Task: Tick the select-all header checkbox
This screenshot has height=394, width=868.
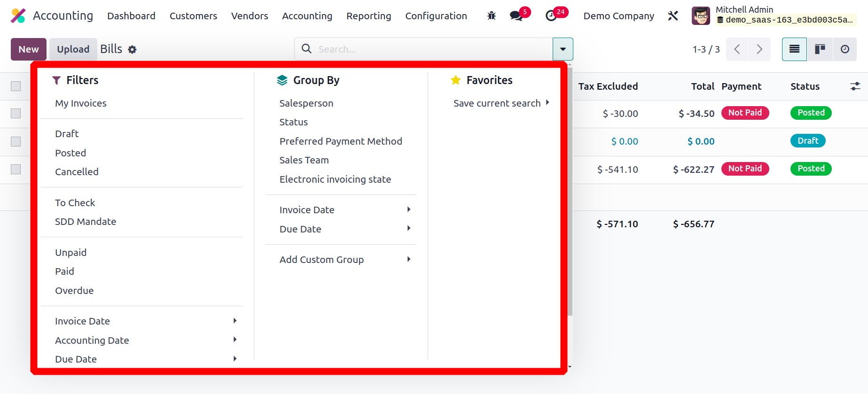Action: [16, 86]
